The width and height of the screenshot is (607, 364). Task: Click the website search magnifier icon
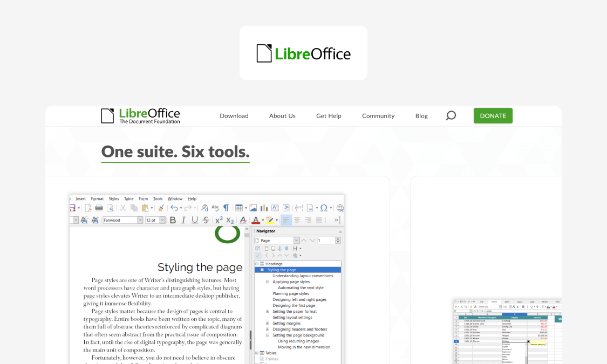451,115
